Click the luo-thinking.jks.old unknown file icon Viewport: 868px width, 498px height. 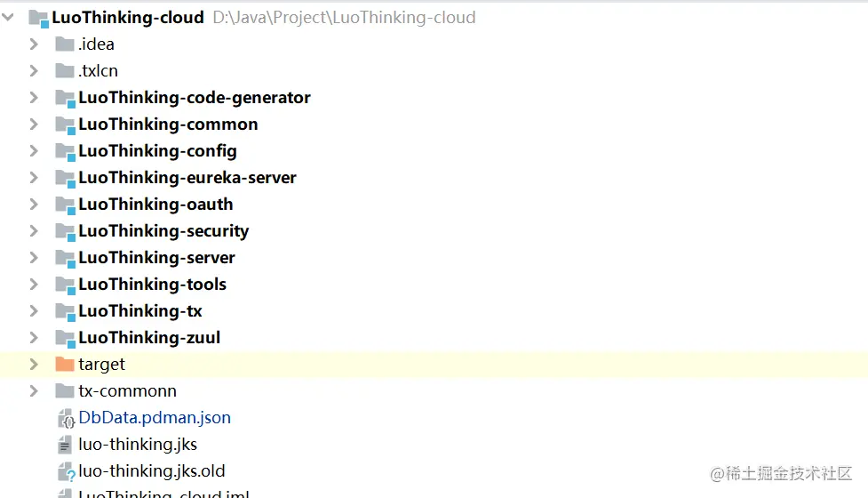tap(65, 471)
